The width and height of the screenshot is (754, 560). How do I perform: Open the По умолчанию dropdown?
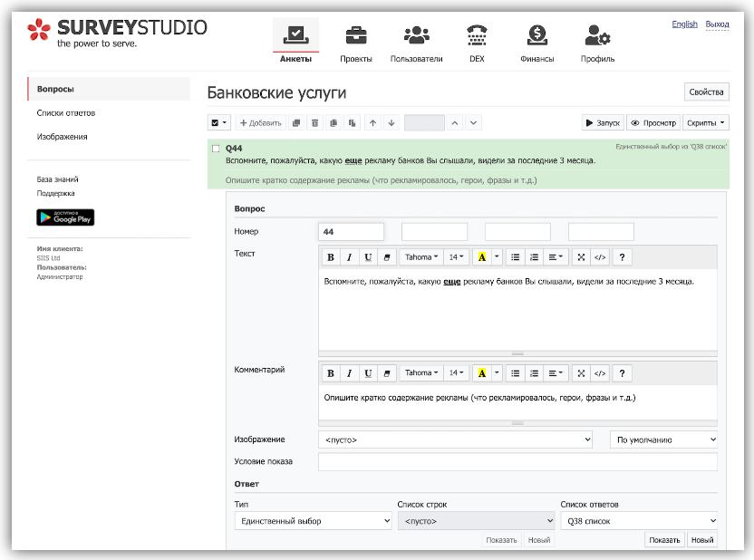(663, 439)
